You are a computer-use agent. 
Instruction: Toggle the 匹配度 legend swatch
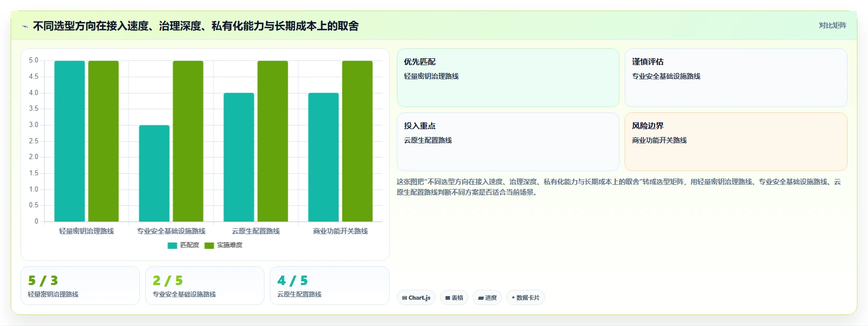[x=172, y=245]
